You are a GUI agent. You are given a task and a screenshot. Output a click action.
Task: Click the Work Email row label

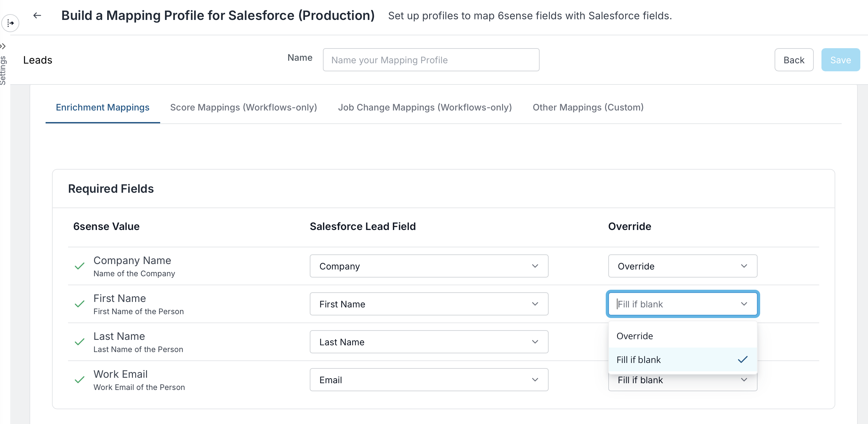tap(120, 374)
